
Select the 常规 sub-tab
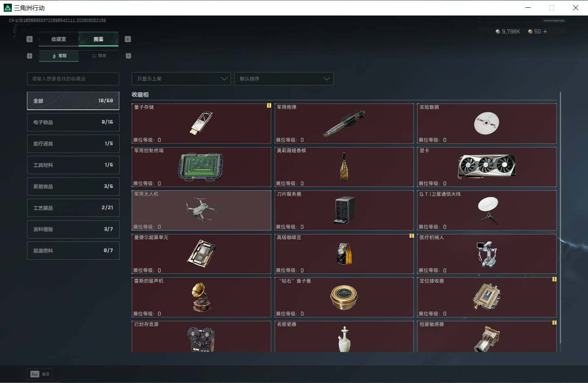click(59, 55)
